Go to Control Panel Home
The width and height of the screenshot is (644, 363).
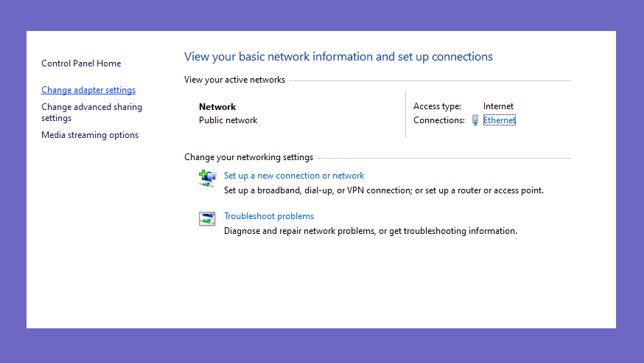coord(81,63)
